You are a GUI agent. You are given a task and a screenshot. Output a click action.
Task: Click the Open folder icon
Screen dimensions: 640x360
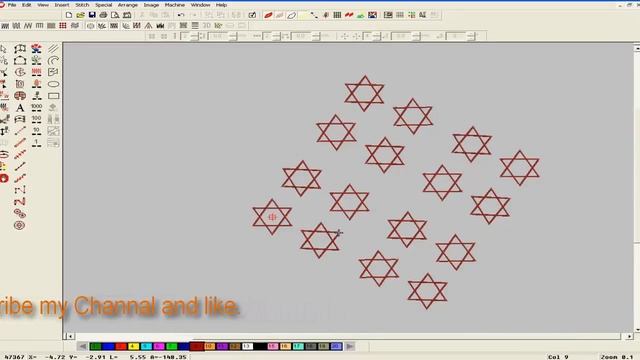(80, 15)
